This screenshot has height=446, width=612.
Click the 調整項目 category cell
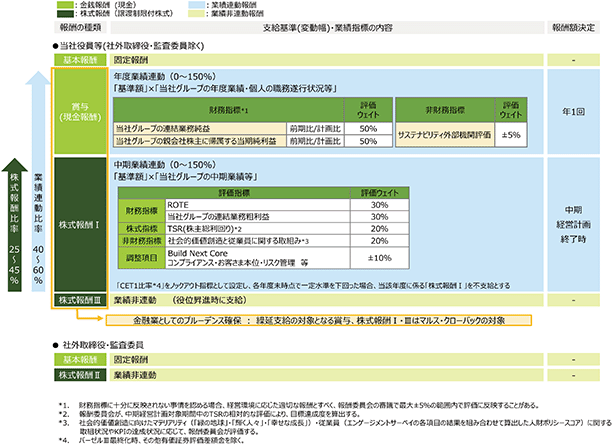[142, 258]
